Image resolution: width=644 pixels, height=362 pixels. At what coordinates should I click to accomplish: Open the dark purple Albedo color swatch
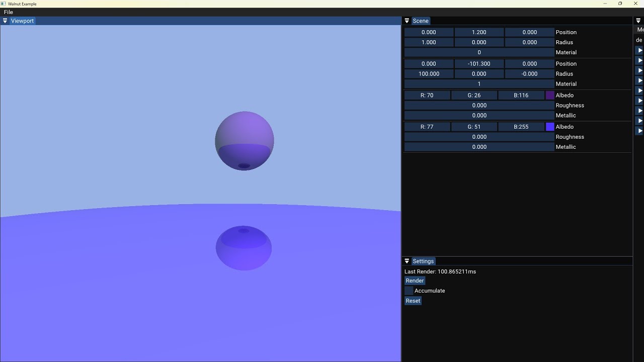click(550, 96)
